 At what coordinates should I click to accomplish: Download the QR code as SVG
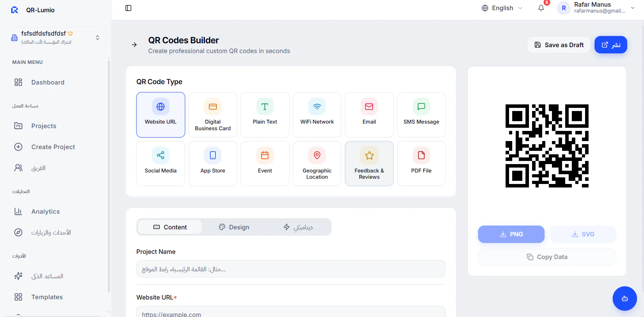583,234
